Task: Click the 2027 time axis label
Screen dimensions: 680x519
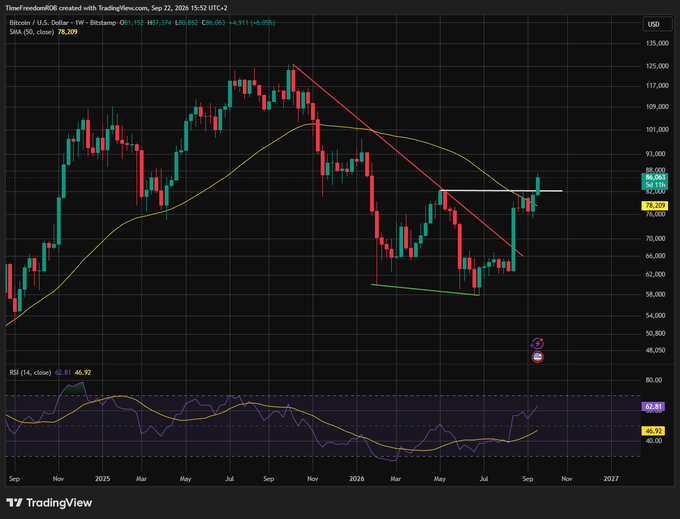Action: [611, 479]
